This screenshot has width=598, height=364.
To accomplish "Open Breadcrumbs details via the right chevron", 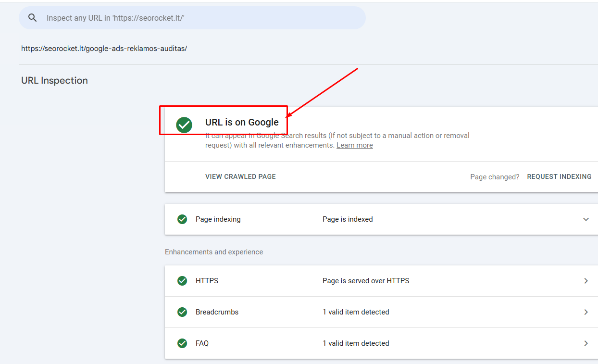I will point(586,312).
